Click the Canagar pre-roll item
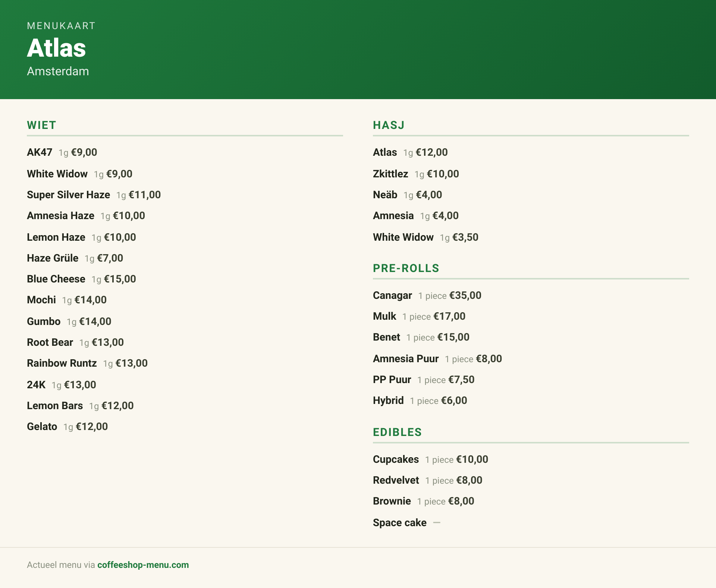Viewport: 716px width, 588px height. point(427,295)
